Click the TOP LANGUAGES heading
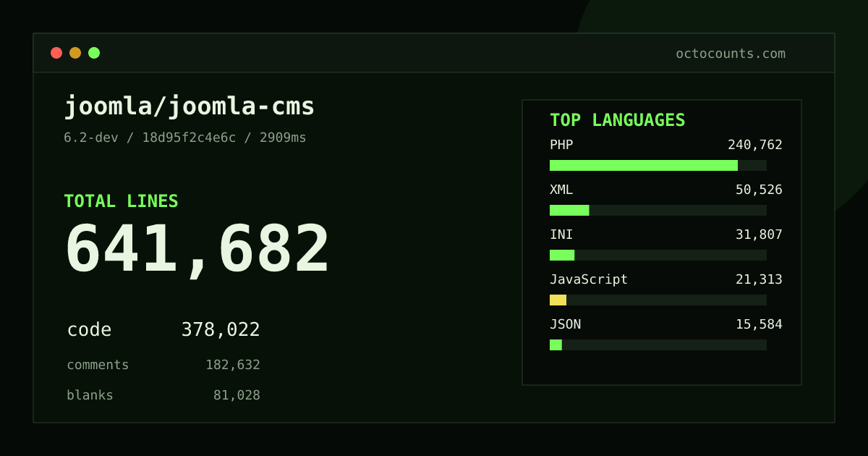The image size is (868, 456). click(617, 120)
